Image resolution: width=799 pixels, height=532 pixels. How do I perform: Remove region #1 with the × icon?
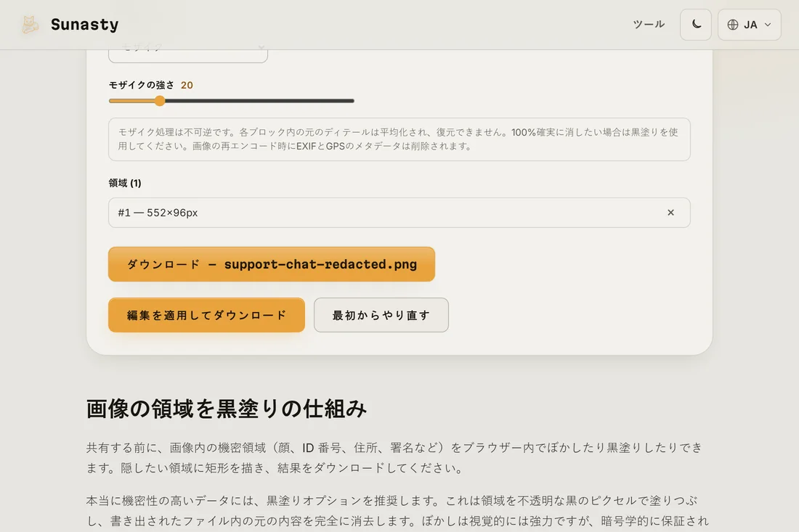tap(670, 213)
